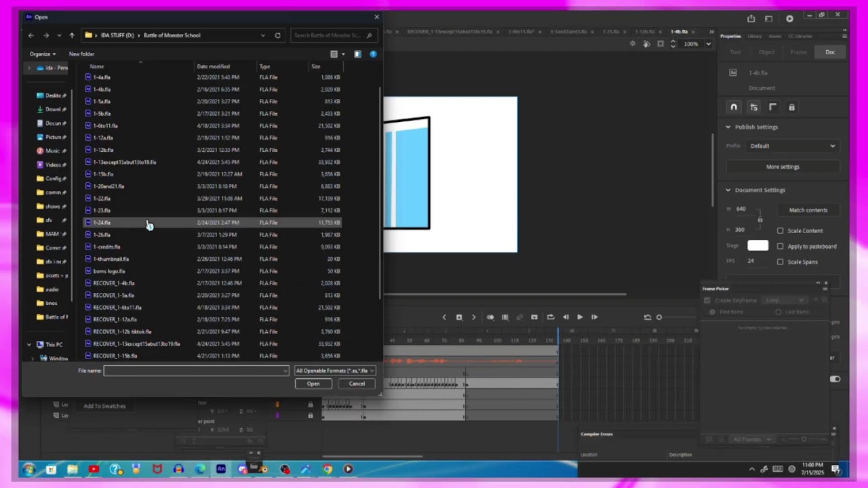Click the Cancel button in dialog
The image size is (868, 488).
357,384
